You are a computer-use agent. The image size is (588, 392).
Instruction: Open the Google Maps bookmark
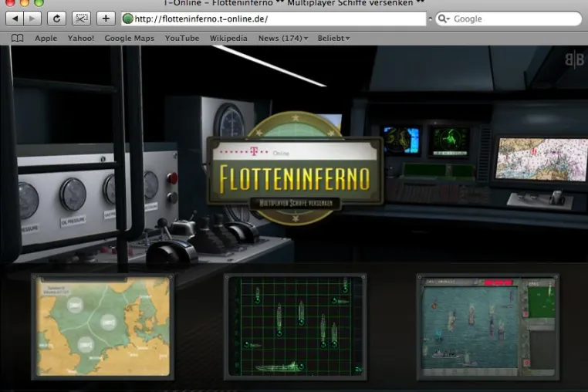click(130, 39)
